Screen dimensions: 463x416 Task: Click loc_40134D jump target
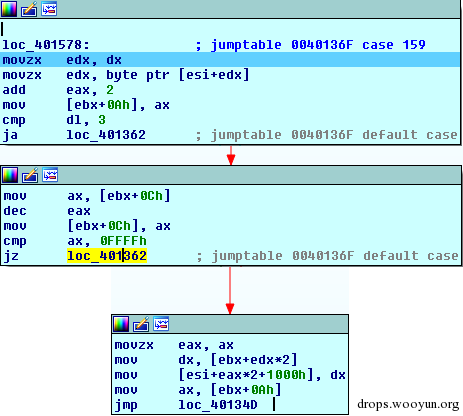pyautogui.click(x=218, y=405)
